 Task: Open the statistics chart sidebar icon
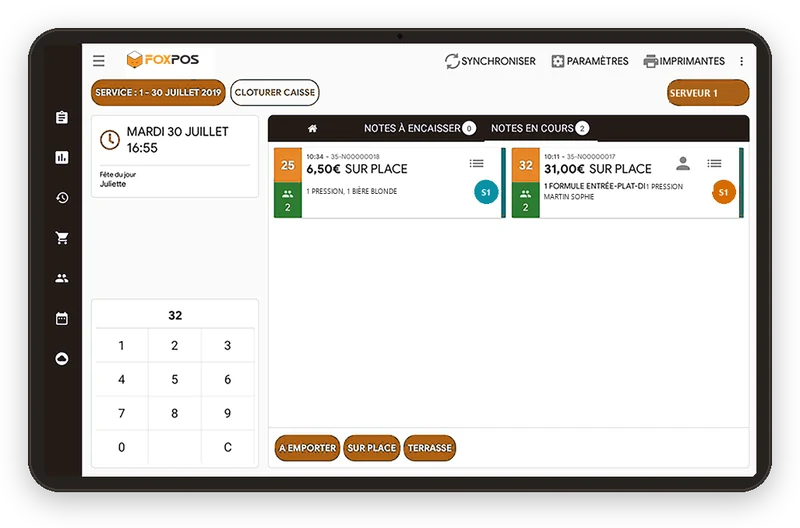62,157
